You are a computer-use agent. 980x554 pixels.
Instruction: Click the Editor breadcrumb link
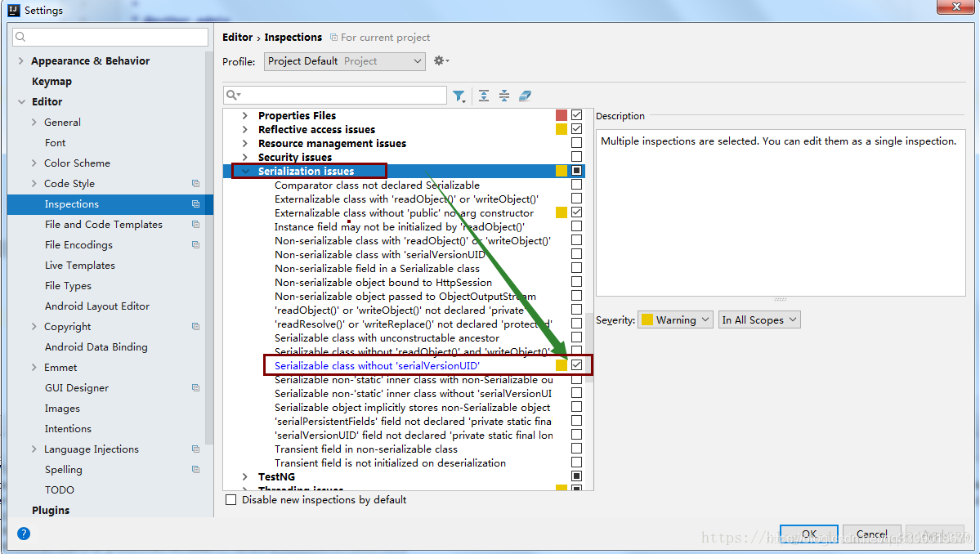238,38
